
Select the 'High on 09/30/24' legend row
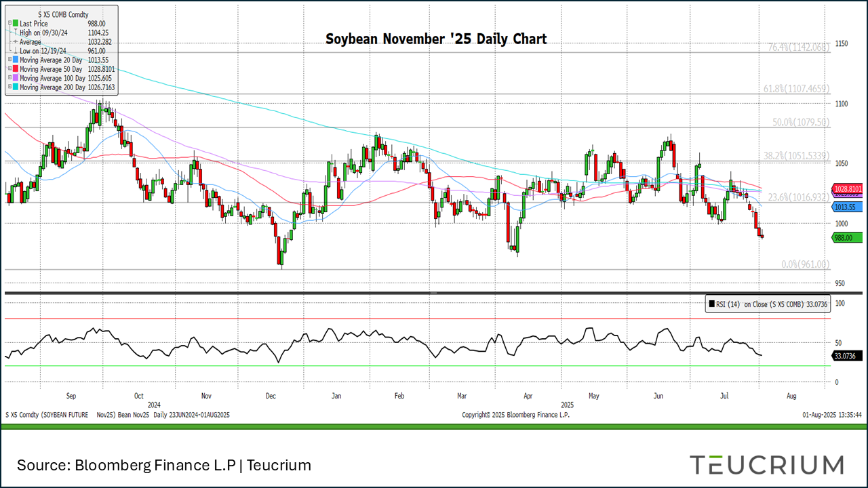pyautogui.click(x=43, y=33)
